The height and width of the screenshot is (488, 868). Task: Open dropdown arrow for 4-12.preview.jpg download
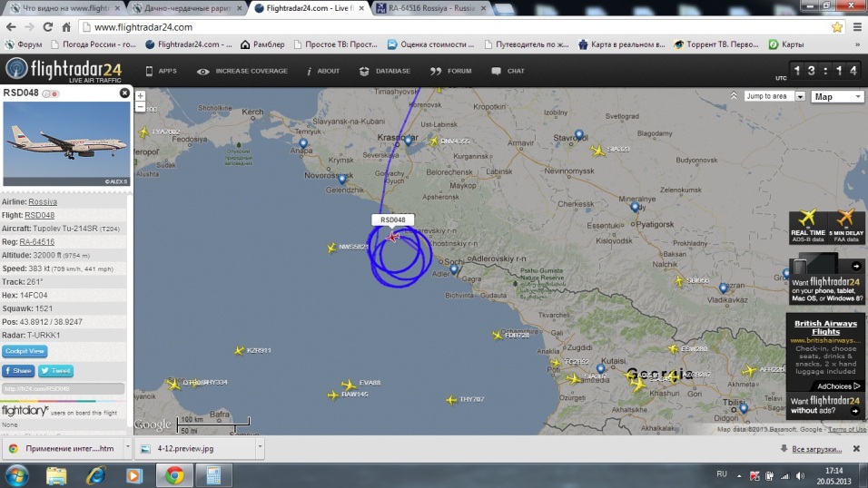(x=260, y=448)
